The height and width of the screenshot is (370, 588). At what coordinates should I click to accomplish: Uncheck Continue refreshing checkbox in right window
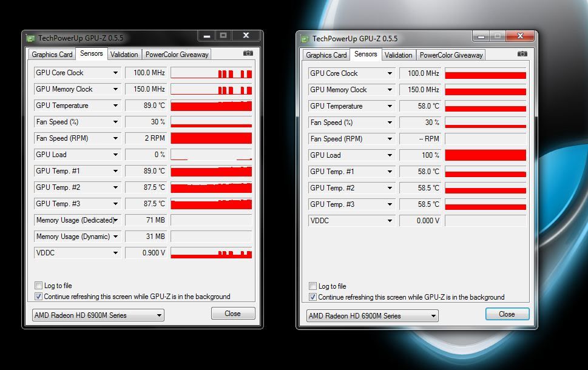[313, 297]
